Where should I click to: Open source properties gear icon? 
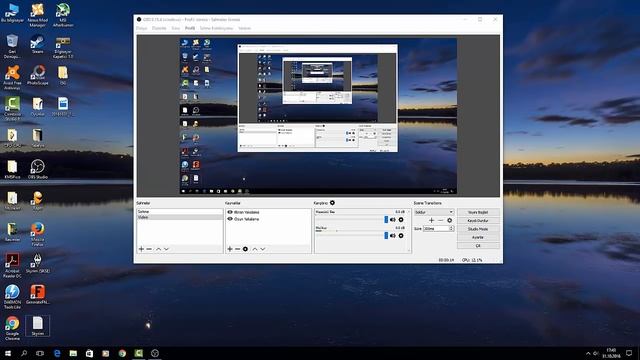245,249
